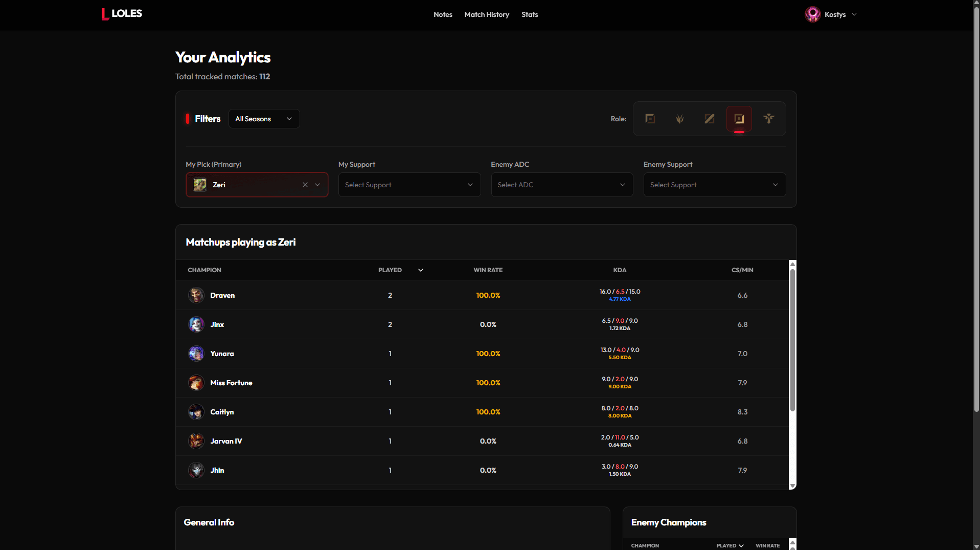980x550 pixels.
Task: Click the LOLES logo
Action: point(122,14)
